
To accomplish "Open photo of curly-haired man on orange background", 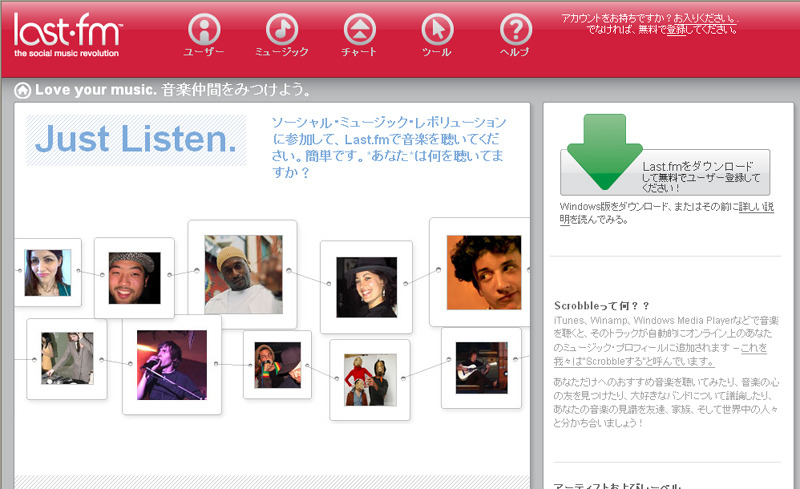I will tap(484, 272).
